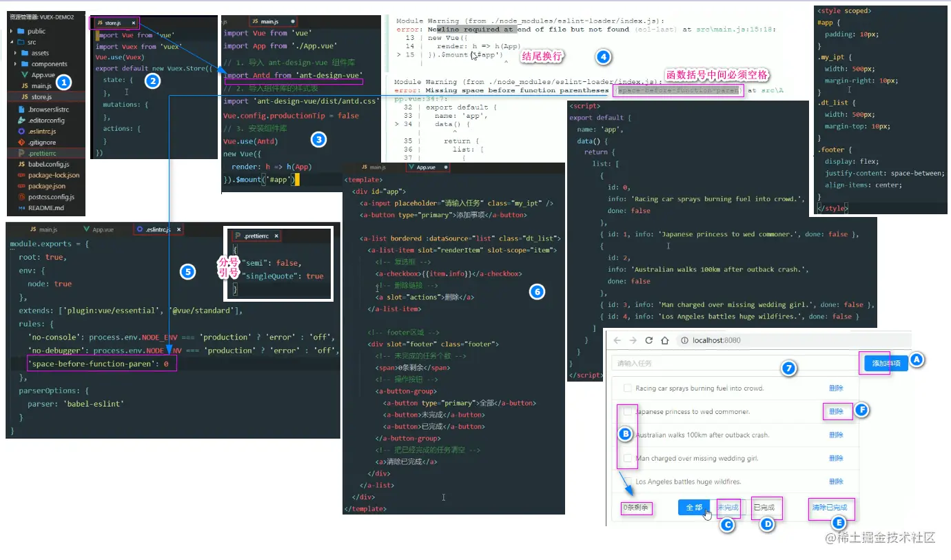View site information icon beside localhost
The width and height of the screenshot is (951, 560).
pyautogui.click(x=684, y=340)
